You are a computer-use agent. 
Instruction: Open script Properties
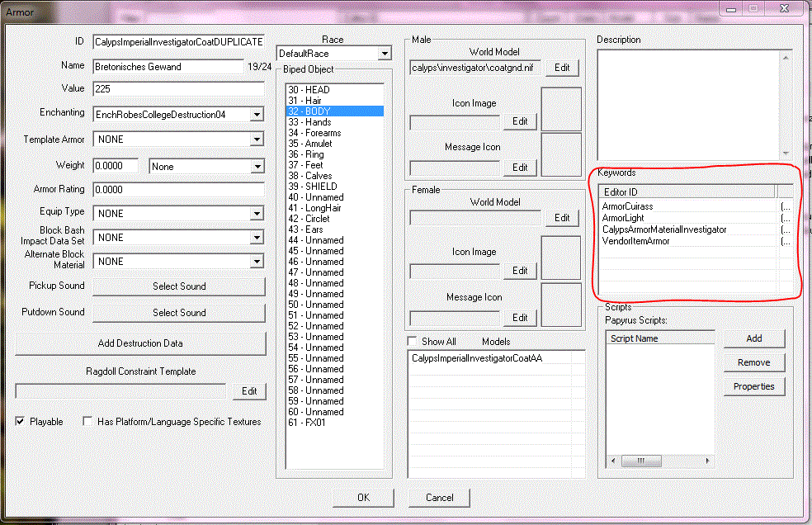pos(753,386)
